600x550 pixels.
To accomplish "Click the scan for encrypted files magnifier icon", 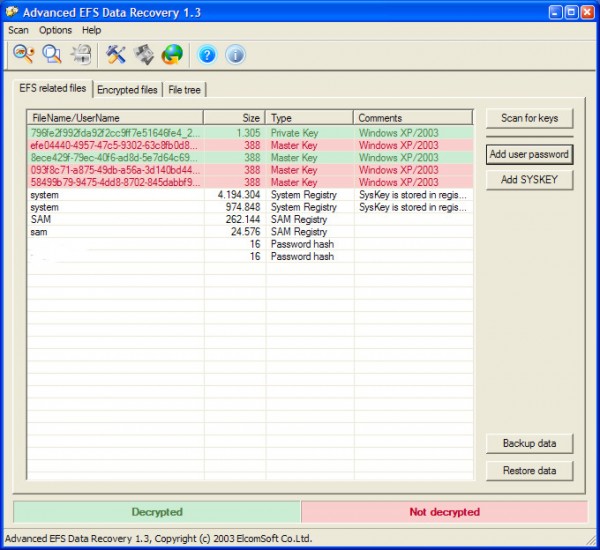I will click(x=51, y=55).
